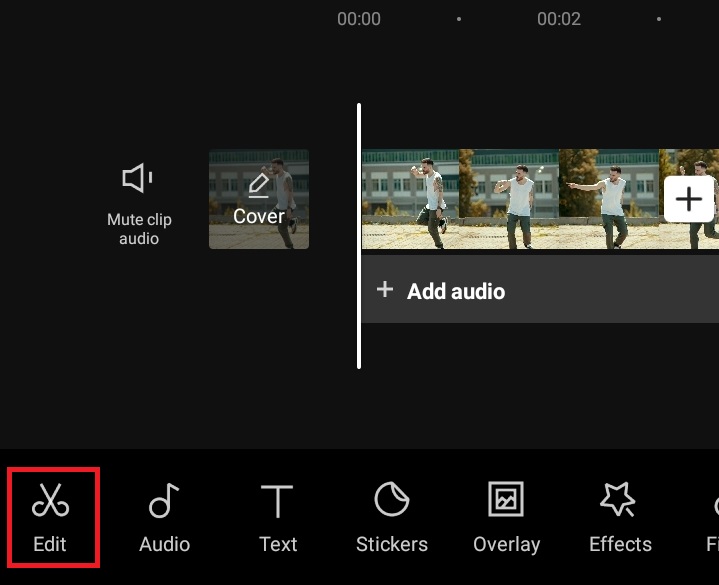The width and height of the screenshot is (719, 585).
Task: Click the 00:00 timeline marker
Action: click(x=359, y=19)
